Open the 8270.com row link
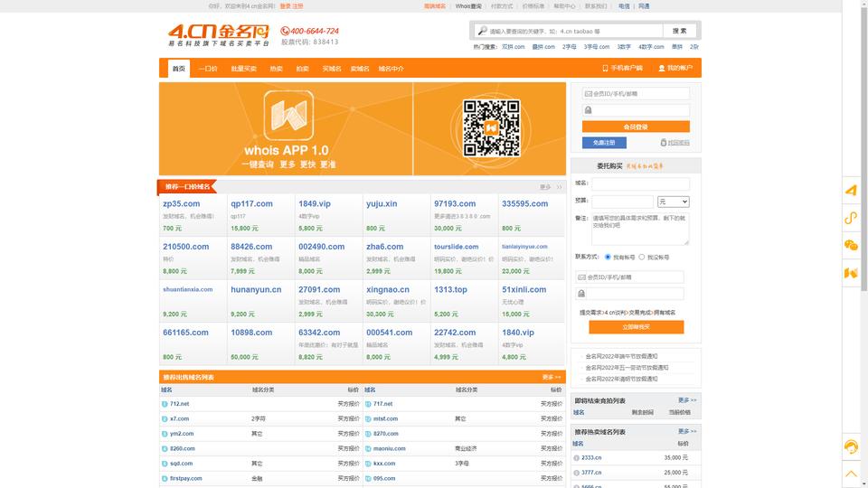Viewport: 868px width, 488px height. point(386,434)
